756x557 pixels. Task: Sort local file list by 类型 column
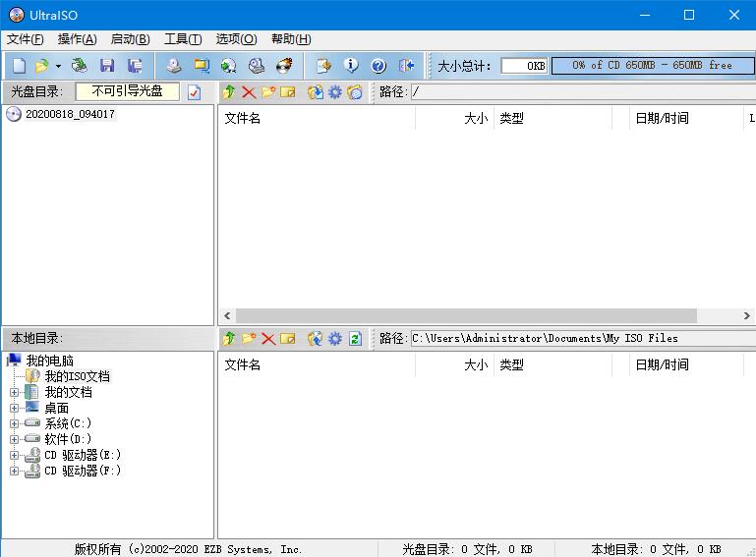(x=552, y=364)
